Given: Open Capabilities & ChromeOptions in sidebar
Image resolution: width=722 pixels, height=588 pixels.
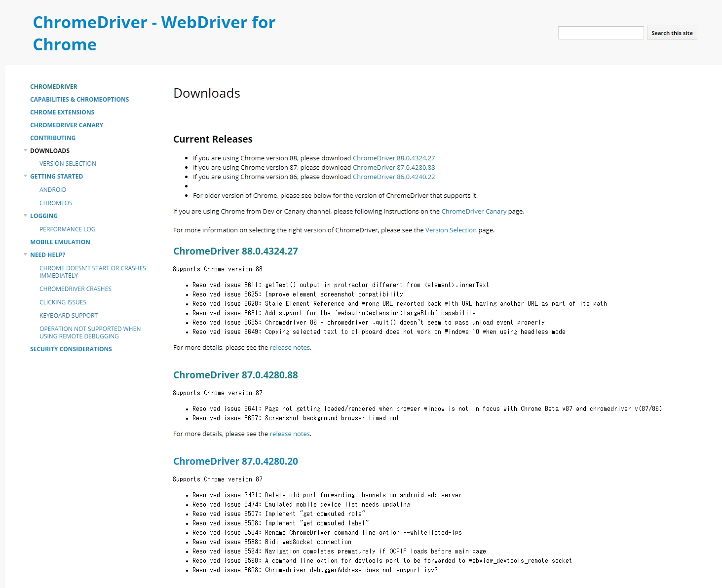Looking at the screenshot, I should click(79, 99).
